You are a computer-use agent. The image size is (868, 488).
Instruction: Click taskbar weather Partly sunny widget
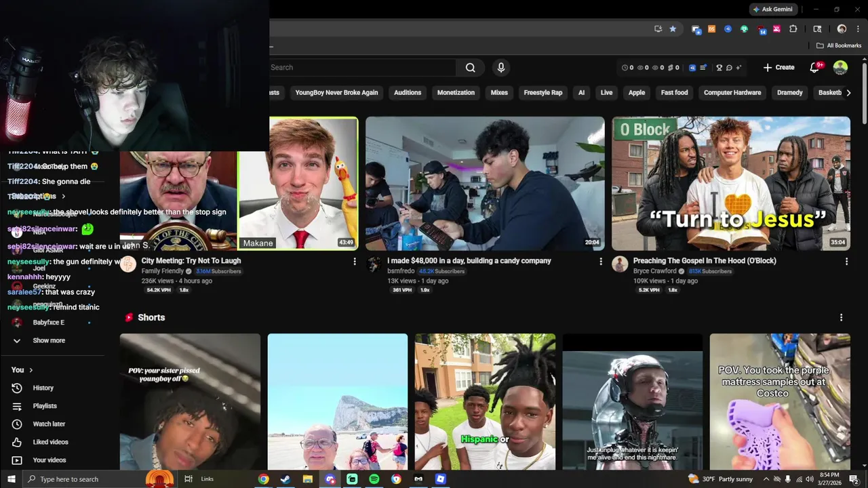click(720, 479)
